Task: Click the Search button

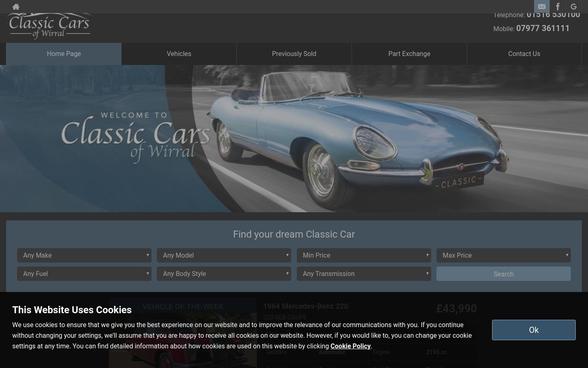Action: click(503, 274)
